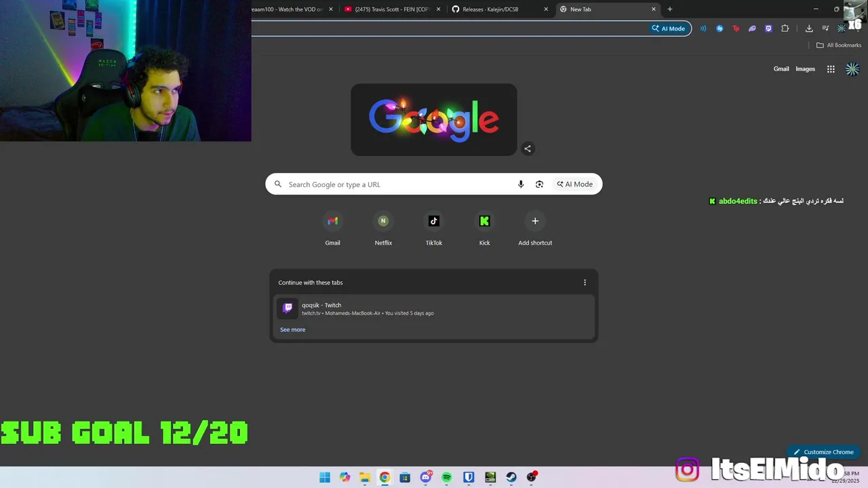This screenshot has width=868, height=488.
Task: Open Continue with these tabs options menu
Action: pyautogui.click(x=585, y=283)
